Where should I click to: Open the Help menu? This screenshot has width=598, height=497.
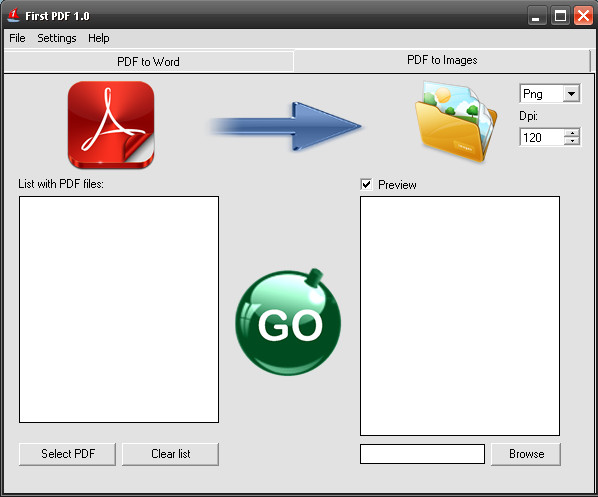(x=98, y=38)
